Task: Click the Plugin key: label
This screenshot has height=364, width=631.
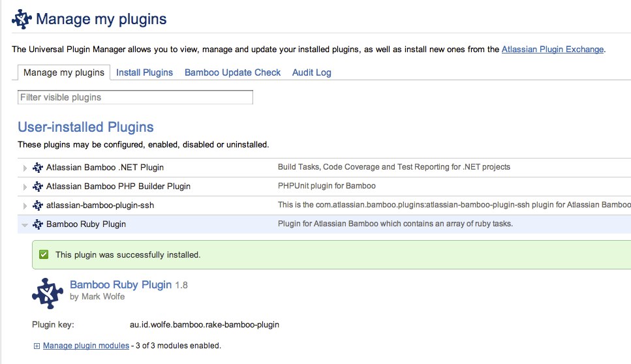Action: (x=53, y=325)
